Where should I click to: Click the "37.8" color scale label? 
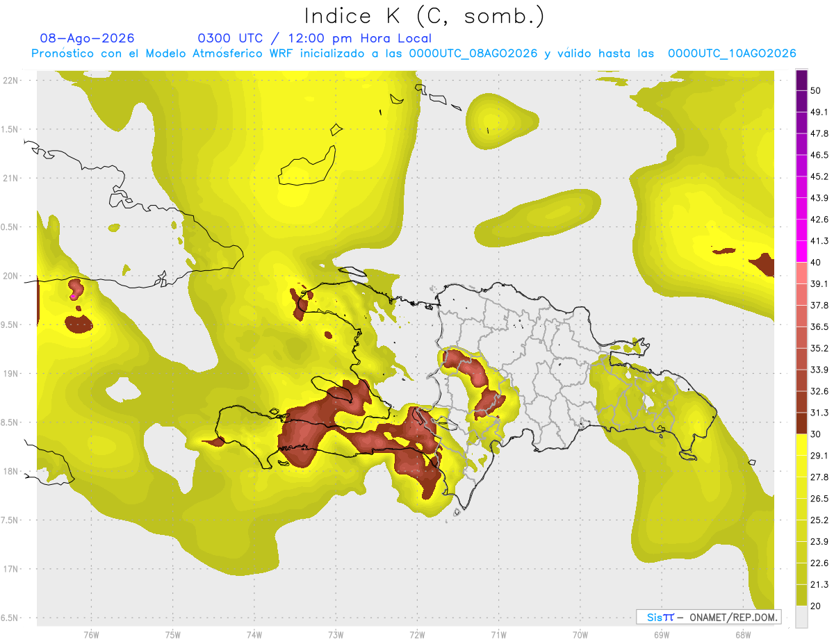point(819,305)
